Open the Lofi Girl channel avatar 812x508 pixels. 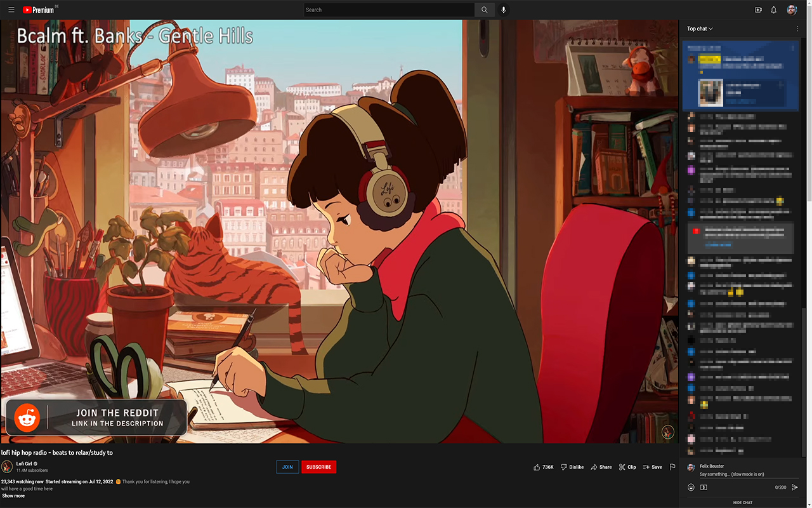click(7, 467)
